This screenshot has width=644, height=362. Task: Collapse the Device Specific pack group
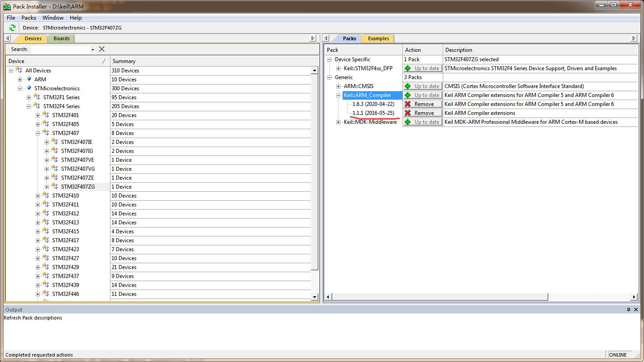pyautogui.click(x=330, y=59)
